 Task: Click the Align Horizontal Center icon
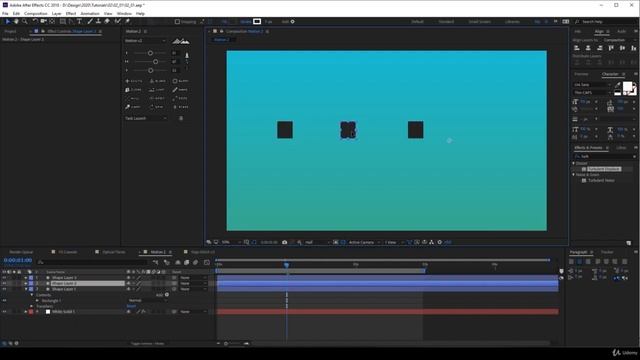coord(588,48)
